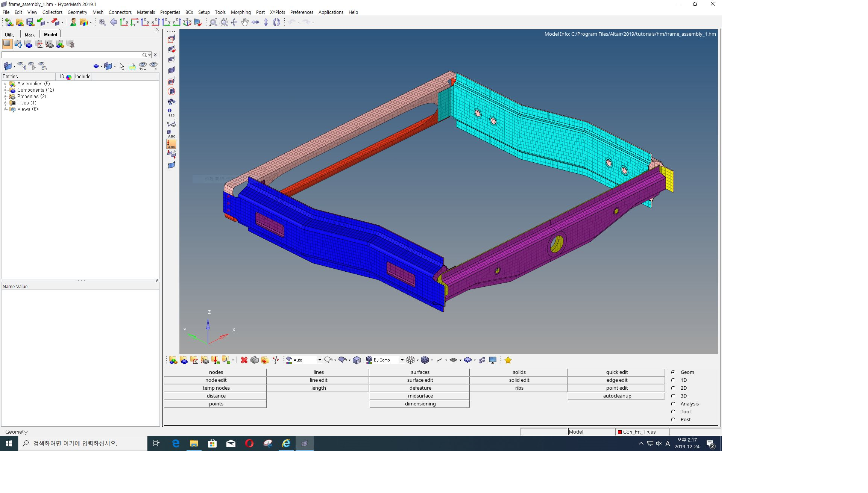
Task: Click the red X delete icon
Action: coord(244,360)
